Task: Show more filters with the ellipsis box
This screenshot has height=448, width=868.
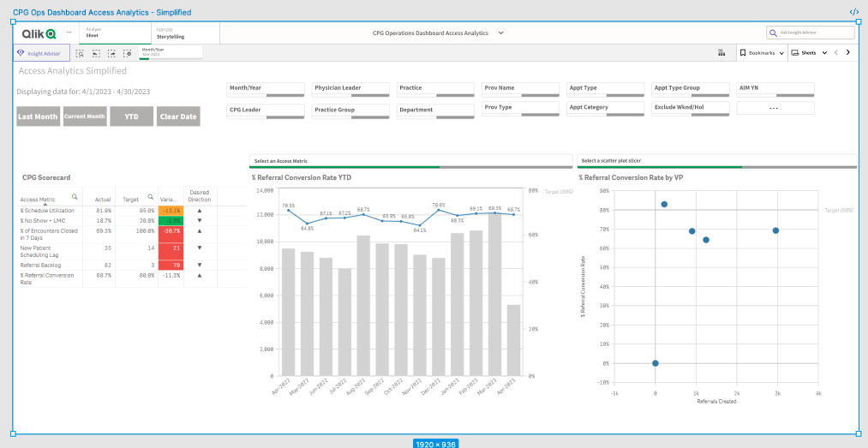Action: pos(775,109)
